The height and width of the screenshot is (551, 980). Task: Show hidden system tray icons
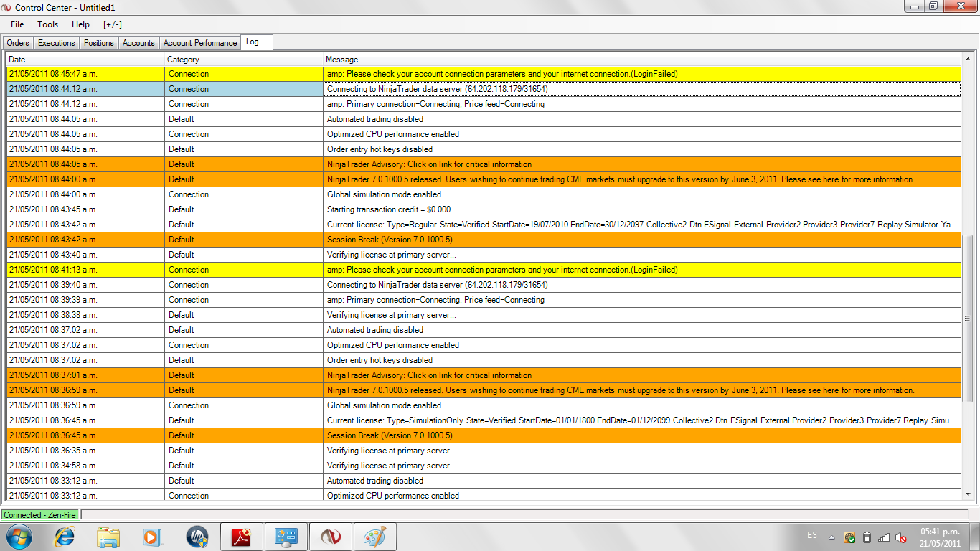tap(831, 537)
